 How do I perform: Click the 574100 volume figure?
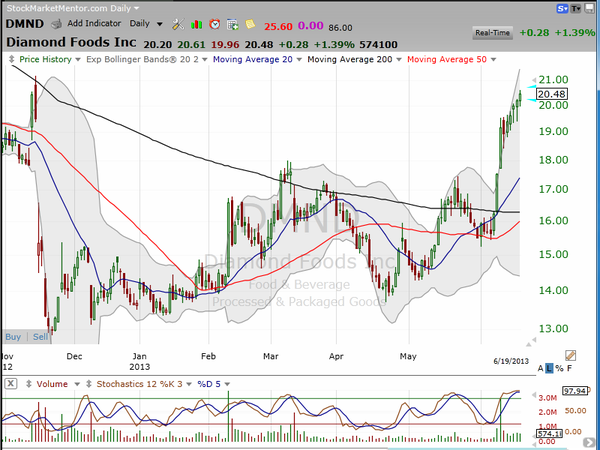(378, 45)
